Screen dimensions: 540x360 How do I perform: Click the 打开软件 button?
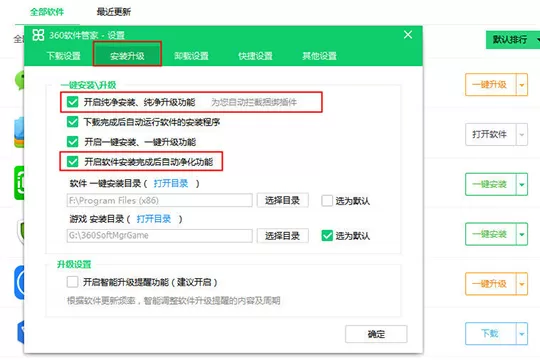tap(490, 134)
